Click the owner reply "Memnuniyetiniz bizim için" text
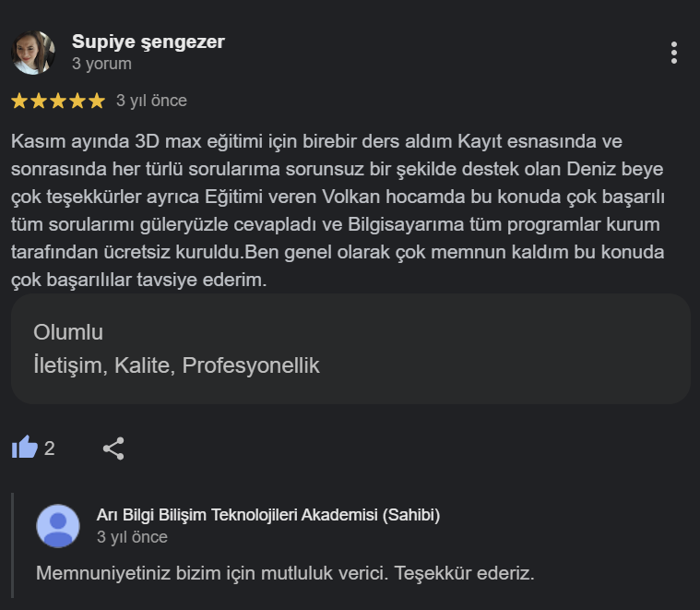 285,572
